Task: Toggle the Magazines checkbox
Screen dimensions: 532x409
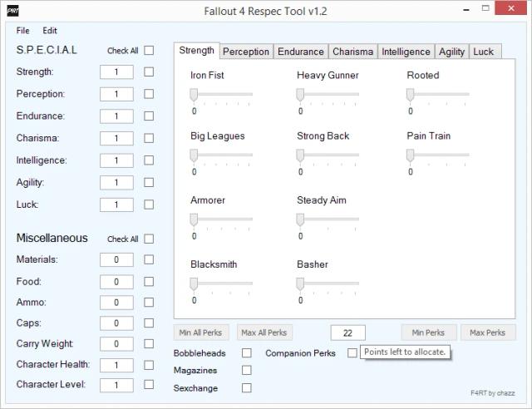Action: 247,370
